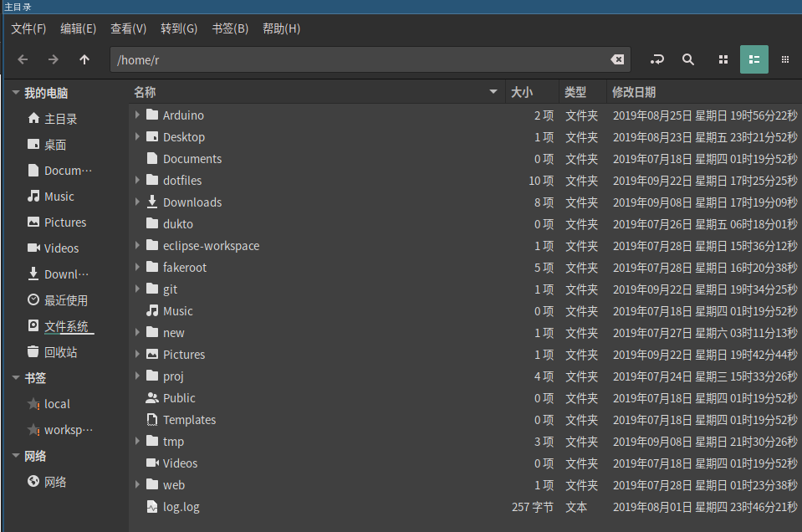Viewport: 802px width, 532px height.
Task: Clear the path field with the backspace icon
Action: click(x=616, y=59)
